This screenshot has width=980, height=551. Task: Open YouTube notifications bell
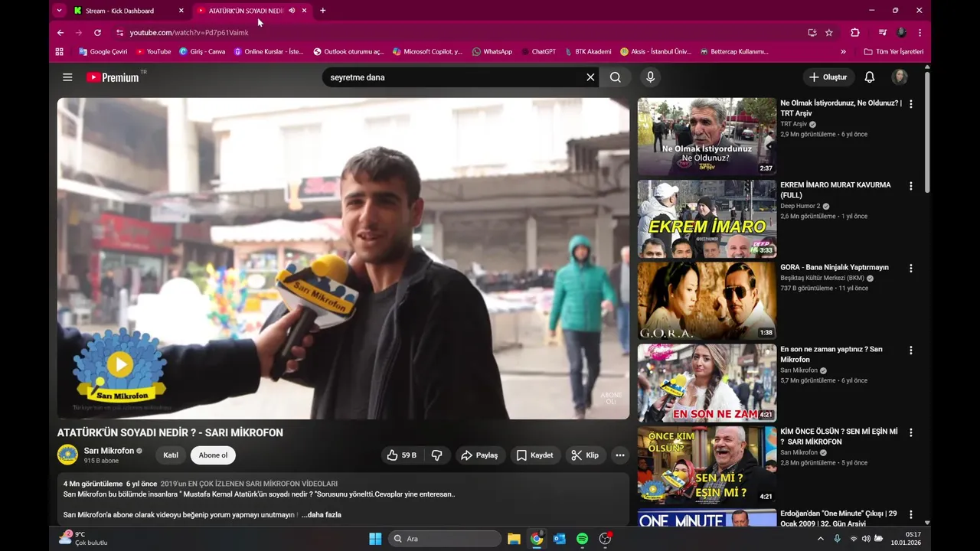click(x=870, y=77)
